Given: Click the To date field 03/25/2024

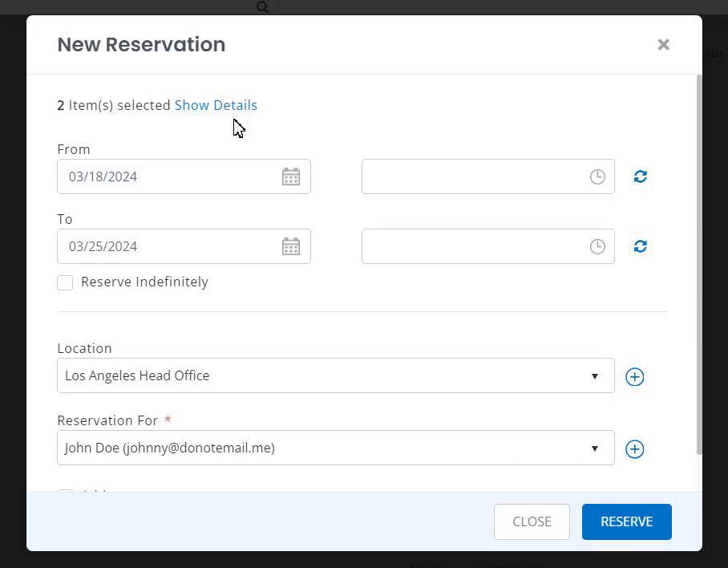Looking at the screenshot, I should tap(184, 246).
